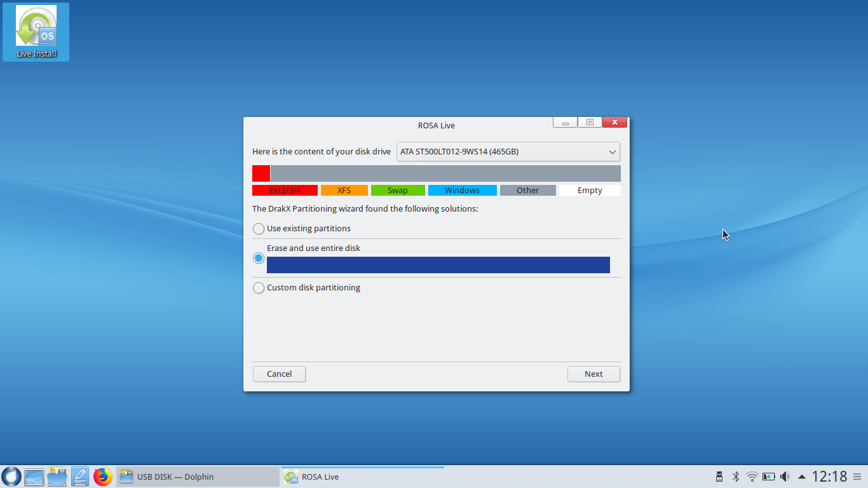Click the Show Desktop icon in the taskbar
The height and width of the screenshot is (488, 868).
click(x=34, y=477)
